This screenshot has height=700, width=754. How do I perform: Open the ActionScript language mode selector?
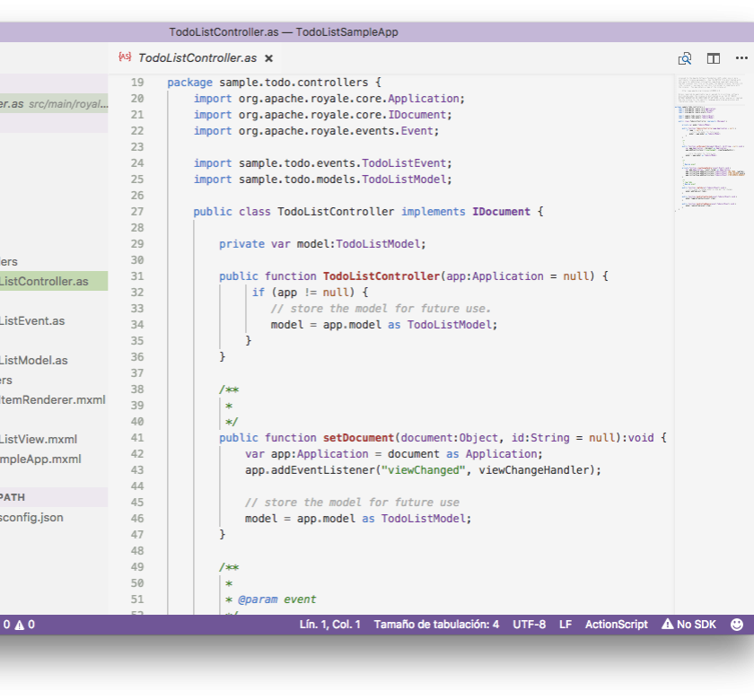pyautogui.click(x=616, y=625)
